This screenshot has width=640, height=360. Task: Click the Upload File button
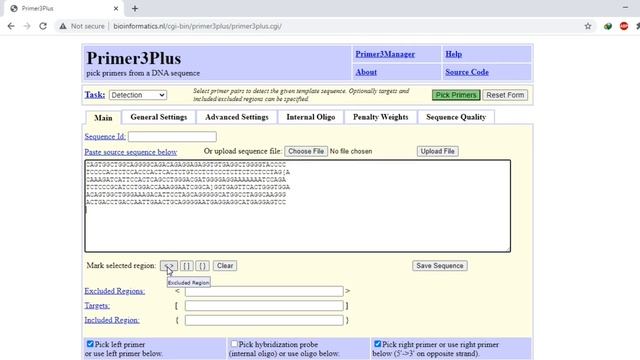pyautogui.click(x=438, y=151)
